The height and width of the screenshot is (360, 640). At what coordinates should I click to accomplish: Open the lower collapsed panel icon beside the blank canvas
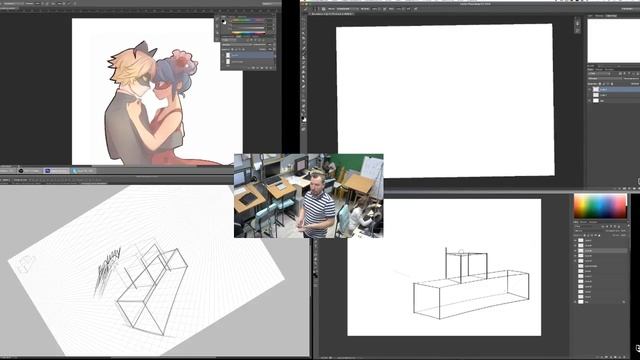click(578, 30)
